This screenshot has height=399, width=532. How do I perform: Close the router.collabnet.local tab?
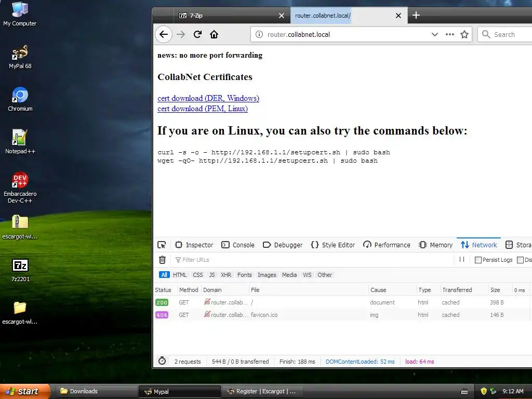click(x=398, y=16)
